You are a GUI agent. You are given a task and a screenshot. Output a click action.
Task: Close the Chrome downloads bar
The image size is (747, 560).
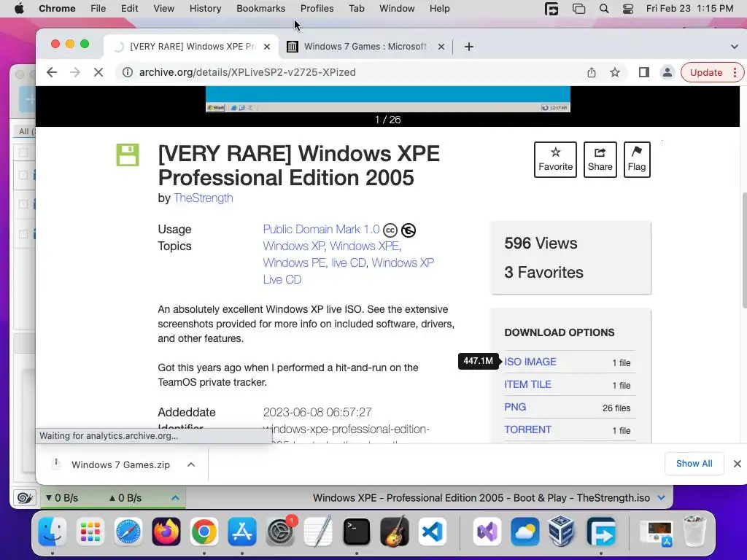point(737,464)
